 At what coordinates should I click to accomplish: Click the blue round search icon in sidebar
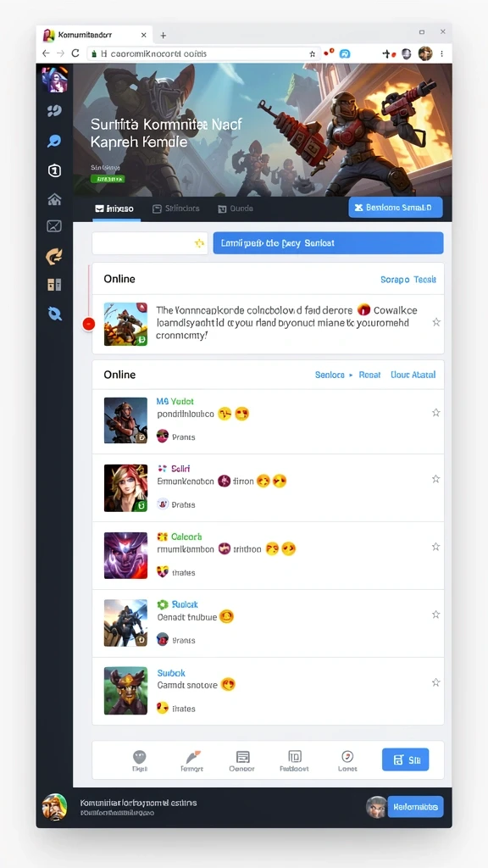pos(54,314)
